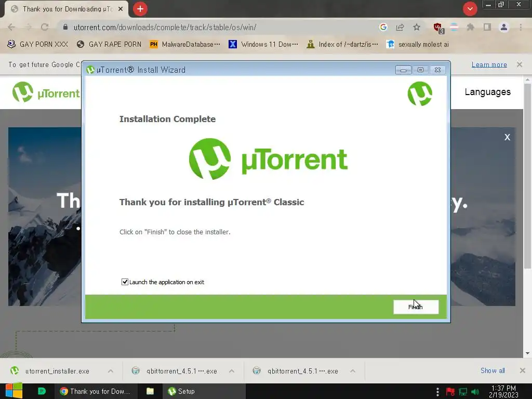
Task: Click the Google icon in the address bar
Action: pos(383,27)
